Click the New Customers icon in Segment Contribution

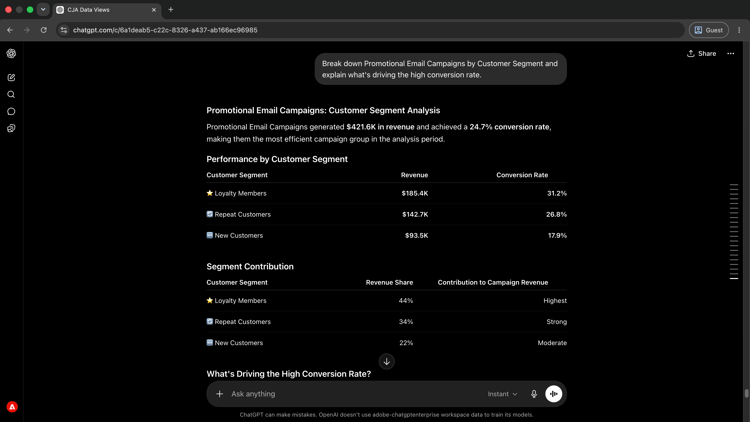210,343
